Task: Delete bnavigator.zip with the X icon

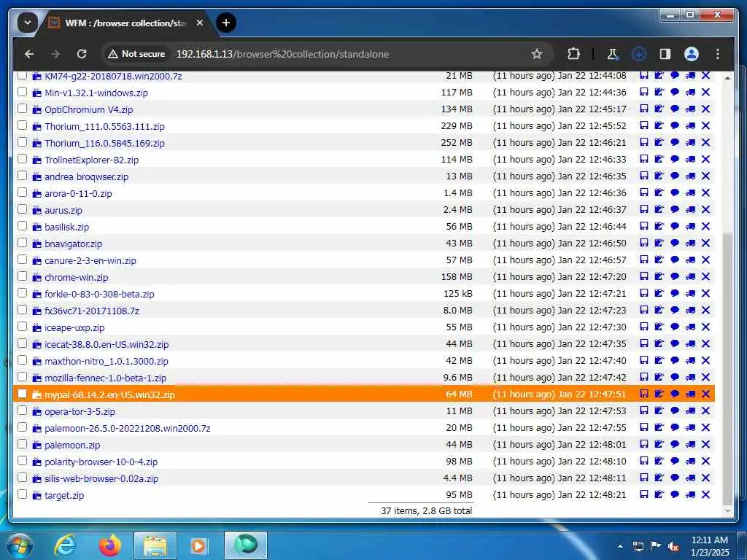Action: (706, 243)
